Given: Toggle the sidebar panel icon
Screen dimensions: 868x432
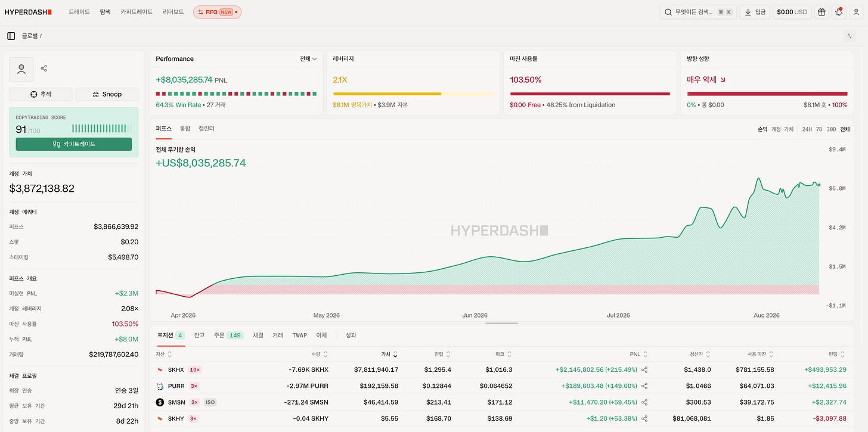Looking at the screenshot, I should click(x=11, y=36).
